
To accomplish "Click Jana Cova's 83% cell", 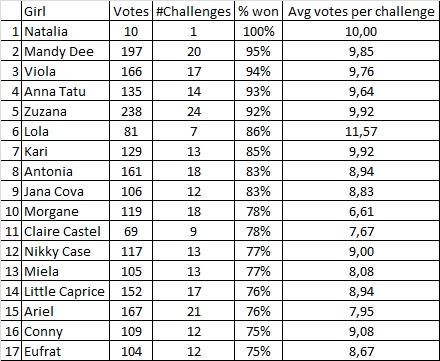I will click(258, 191).
